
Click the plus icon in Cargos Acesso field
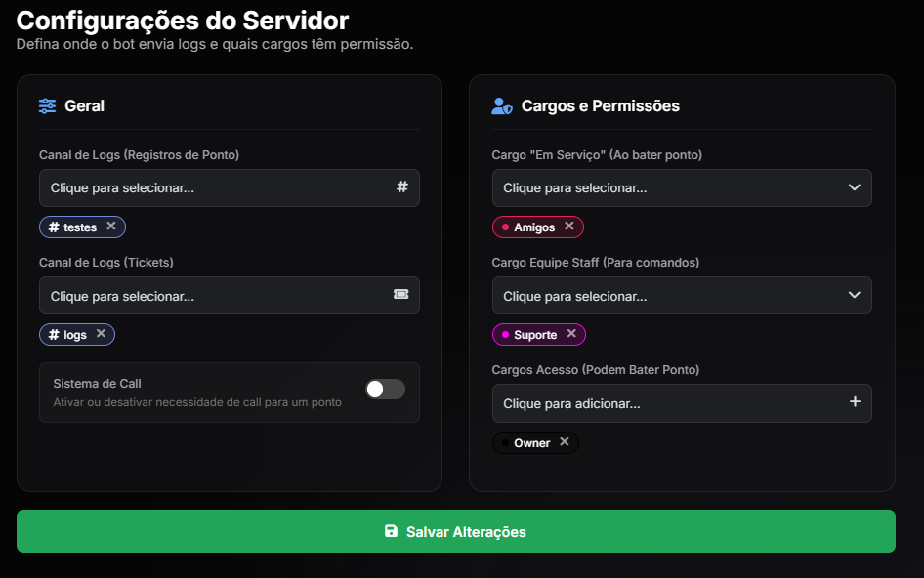(855, 402)
